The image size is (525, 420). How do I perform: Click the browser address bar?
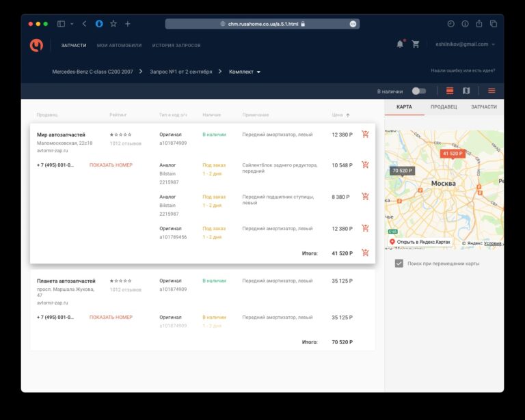pos(262,24)
